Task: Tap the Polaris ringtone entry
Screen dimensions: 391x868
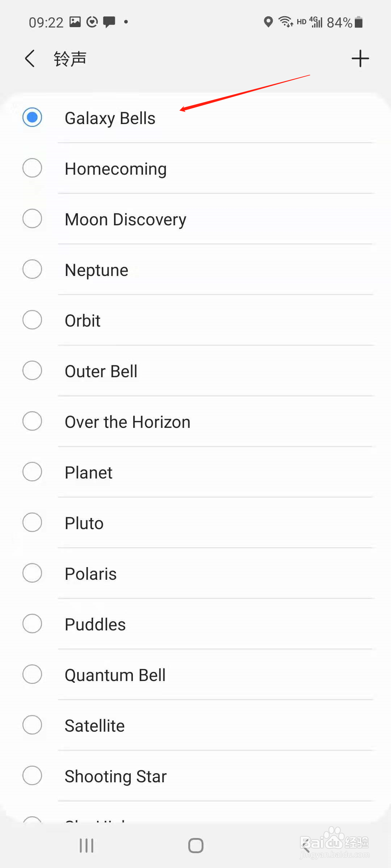Action: 91,574
